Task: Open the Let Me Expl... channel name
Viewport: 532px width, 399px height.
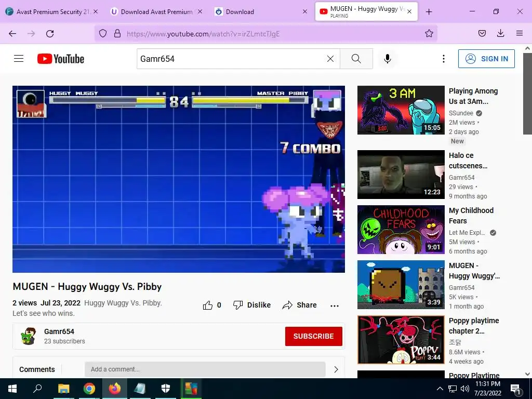Action: (x=467, y=232)
